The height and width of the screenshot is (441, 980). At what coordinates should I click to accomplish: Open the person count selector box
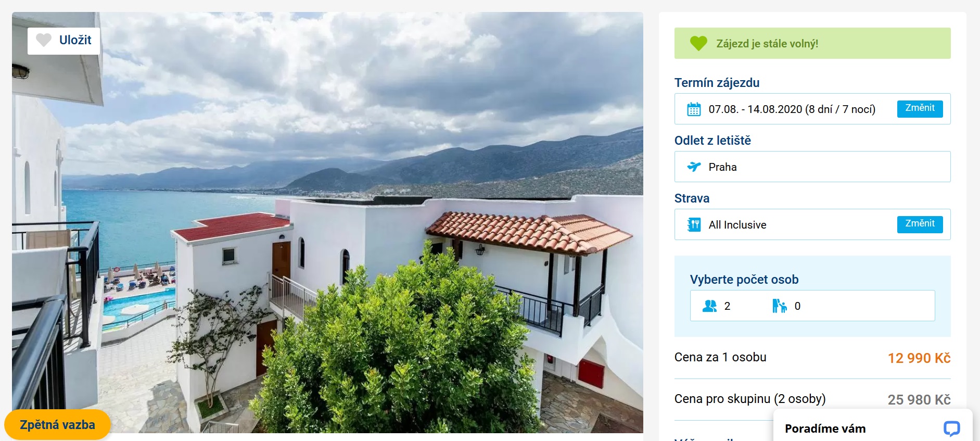(x=812, y=306)
